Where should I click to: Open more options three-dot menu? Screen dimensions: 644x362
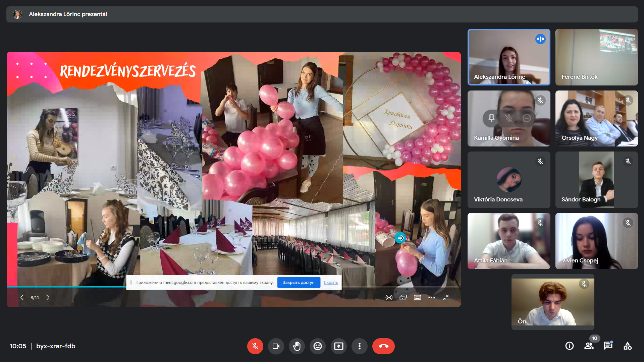pyautogui.click(x=359, y=346)
